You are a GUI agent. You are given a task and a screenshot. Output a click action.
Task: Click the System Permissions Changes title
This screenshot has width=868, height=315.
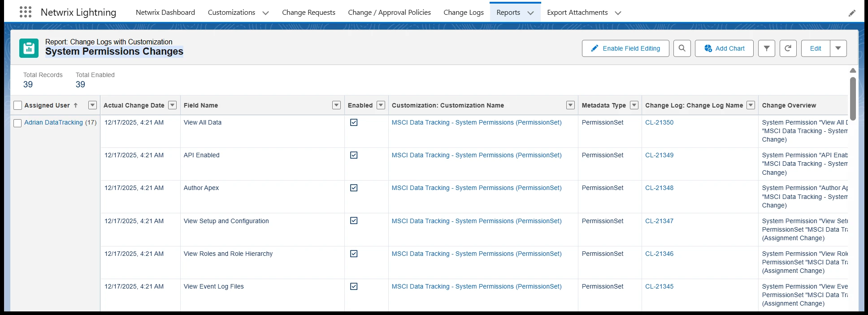pyautogui.click(x=114, y=52)
